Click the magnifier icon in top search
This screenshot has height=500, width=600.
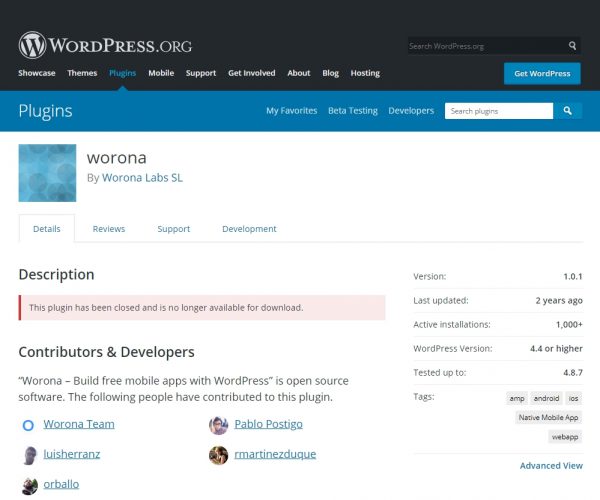pyautogui.click(x=573, y=46)
